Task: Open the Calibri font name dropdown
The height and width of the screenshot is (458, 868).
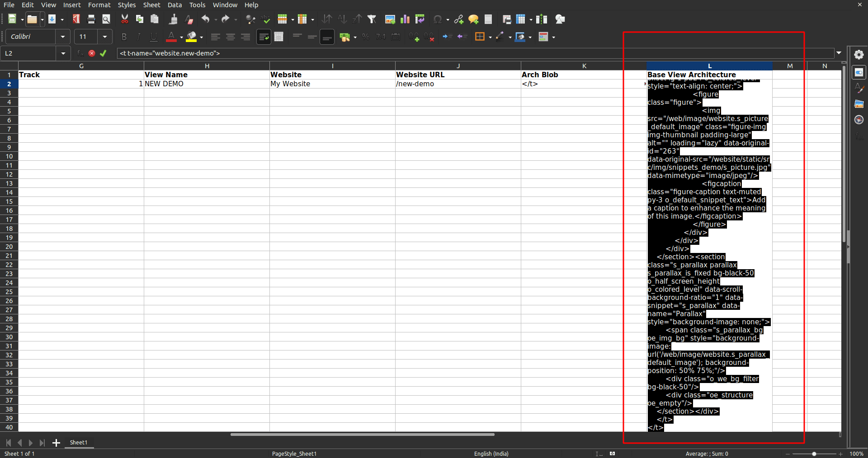Action: point(63,37)
